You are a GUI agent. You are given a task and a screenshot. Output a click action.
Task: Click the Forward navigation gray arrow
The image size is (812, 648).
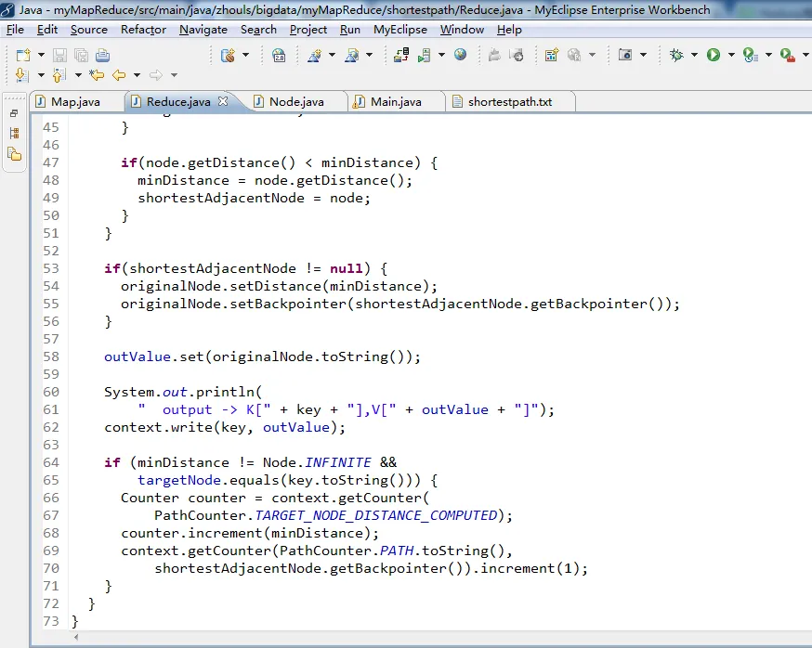(156, 75)
